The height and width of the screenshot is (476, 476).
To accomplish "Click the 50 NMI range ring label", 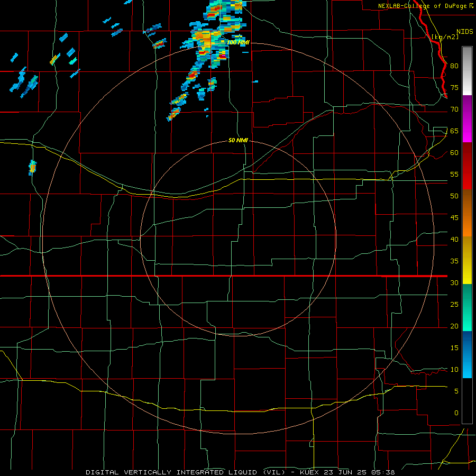I will tap(239, 140).
